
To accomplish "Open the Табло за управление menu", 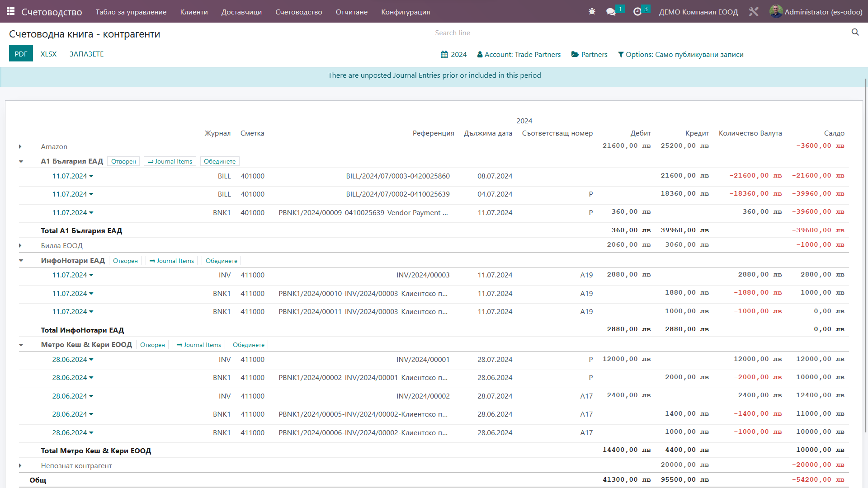I will (131, 12).
